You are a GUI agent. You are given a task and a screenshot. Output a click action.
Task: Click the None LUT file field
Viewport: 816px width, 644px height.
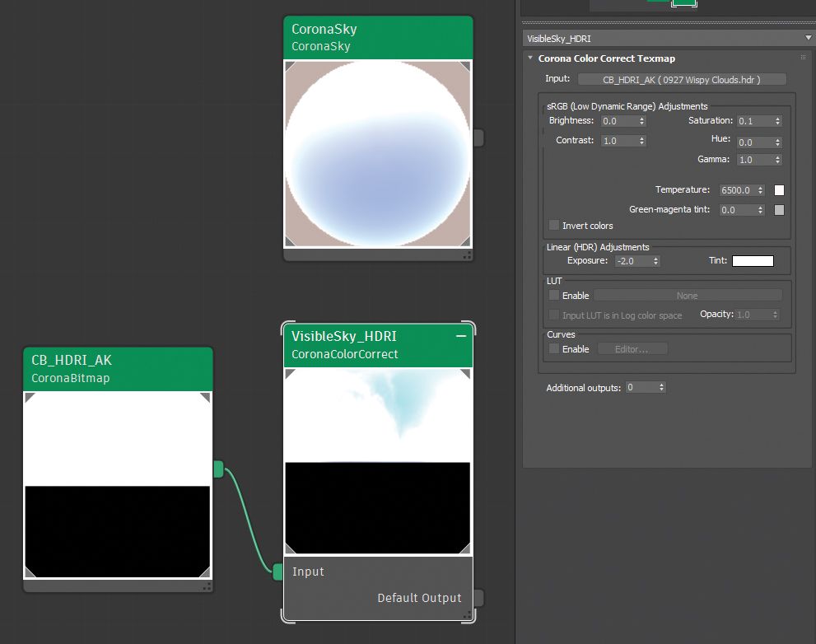tap(688, 295)
